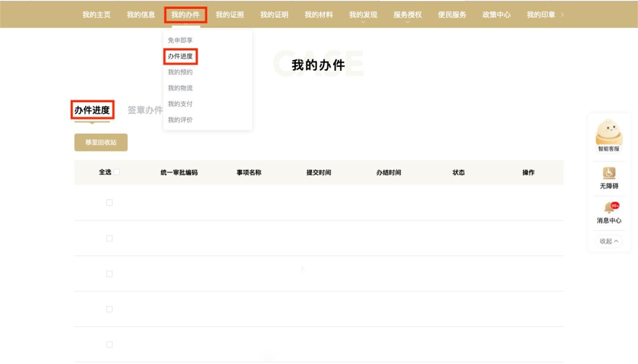Navigate to 我的主页 in top bar
Viewport: 638px width, 364px height.
click(96, 15)
